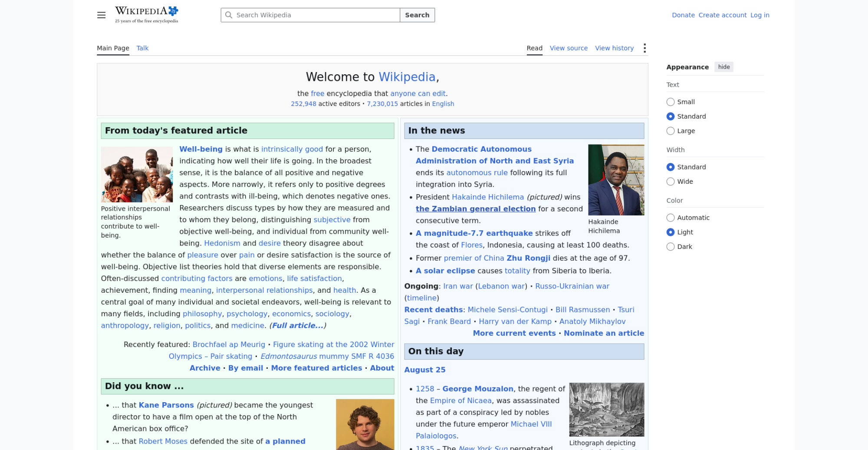
Task: Click the Wikipedia logo
Action: tap(147, 15)
